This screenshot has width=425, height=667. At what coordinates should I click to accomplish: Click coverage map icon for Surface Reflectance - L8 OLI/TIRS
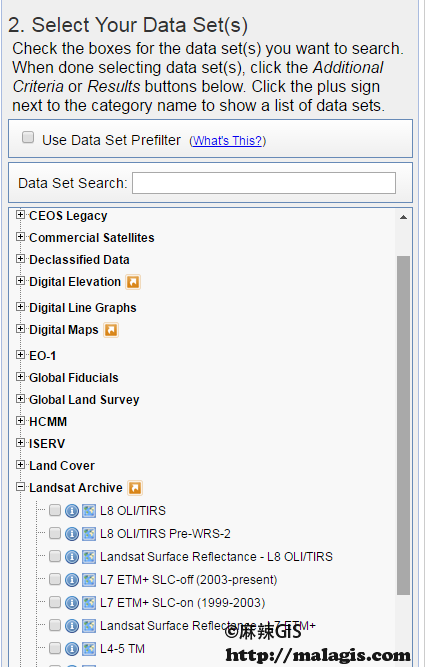click(x=89, y=556)
